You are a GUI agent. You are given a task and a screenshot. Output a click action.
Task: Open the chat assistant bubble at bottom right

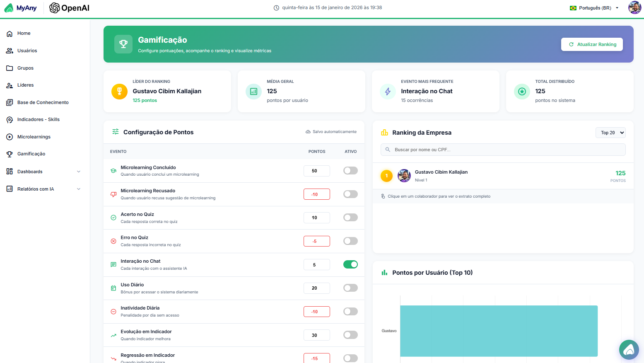pyautogui.click(x=629, y=349)
